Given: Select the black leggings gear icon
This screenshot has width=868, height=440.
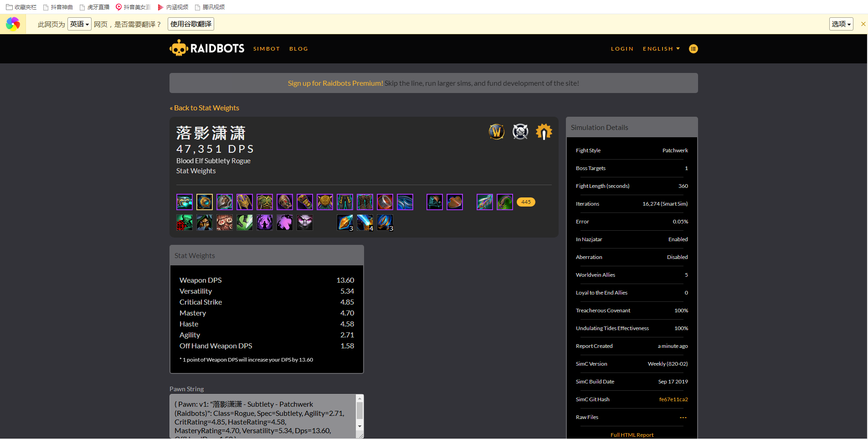Looking at the screenshot, I should (345, 202).
